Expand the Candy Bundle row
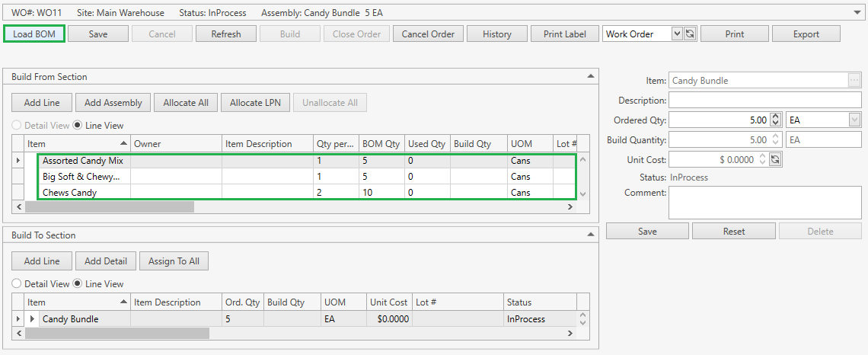 32,319
